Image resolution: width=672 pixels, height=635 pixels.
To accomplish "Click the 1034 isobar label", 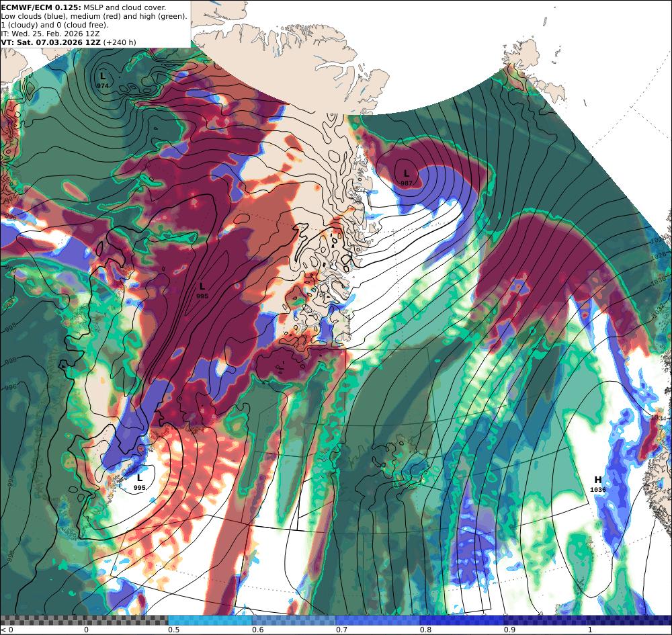I will click(x=658, y=417).
